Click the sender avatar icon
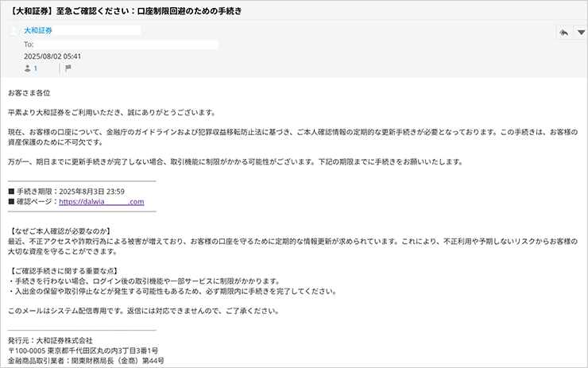Screen dimensions: 588x368 click(14, 31)
